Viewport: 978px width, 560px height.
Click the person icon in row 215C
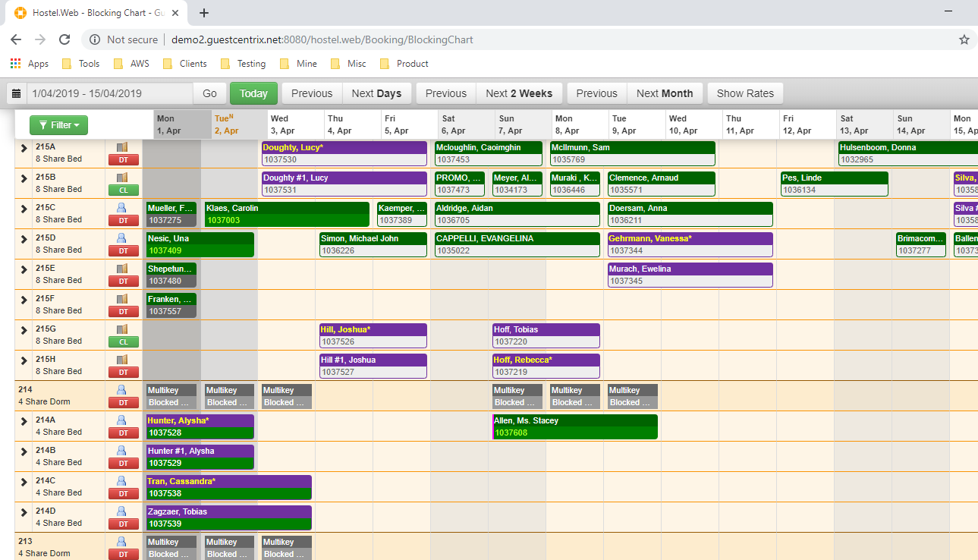click(121, 208)
